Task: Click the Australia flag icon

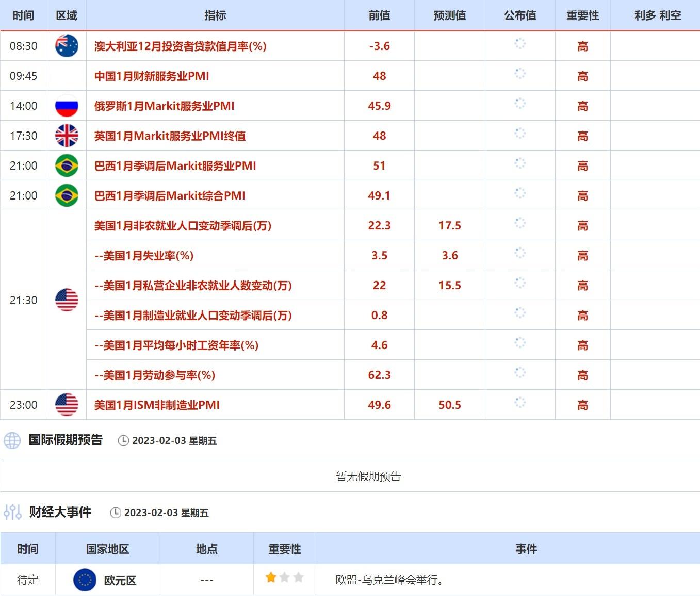Action: tap(67, 46)
